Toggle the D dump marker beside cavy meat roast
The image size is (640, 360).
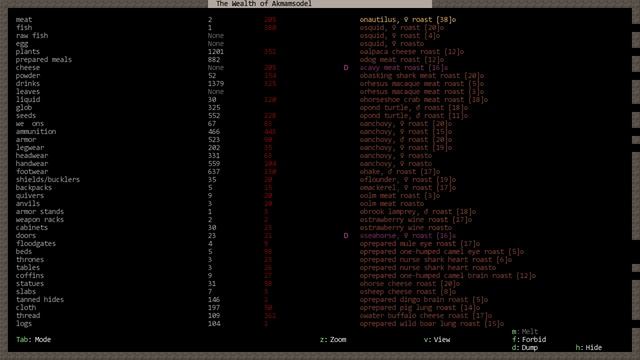[346, 67]
